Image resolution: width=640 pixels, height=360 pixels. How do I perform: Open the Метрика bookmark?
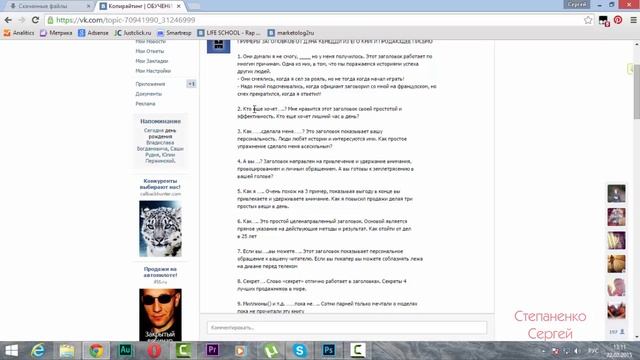pos(56,33)
